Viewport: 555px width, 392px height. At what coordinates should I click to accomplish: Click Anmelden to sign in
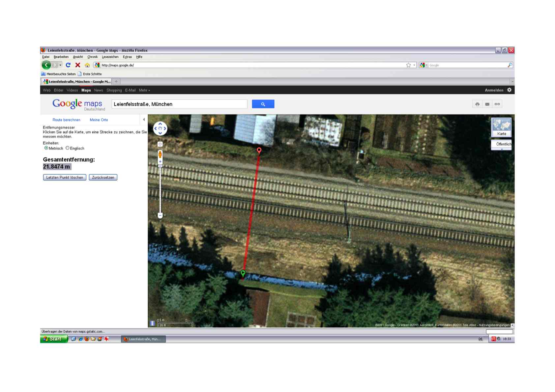click(x=494, y=90)
